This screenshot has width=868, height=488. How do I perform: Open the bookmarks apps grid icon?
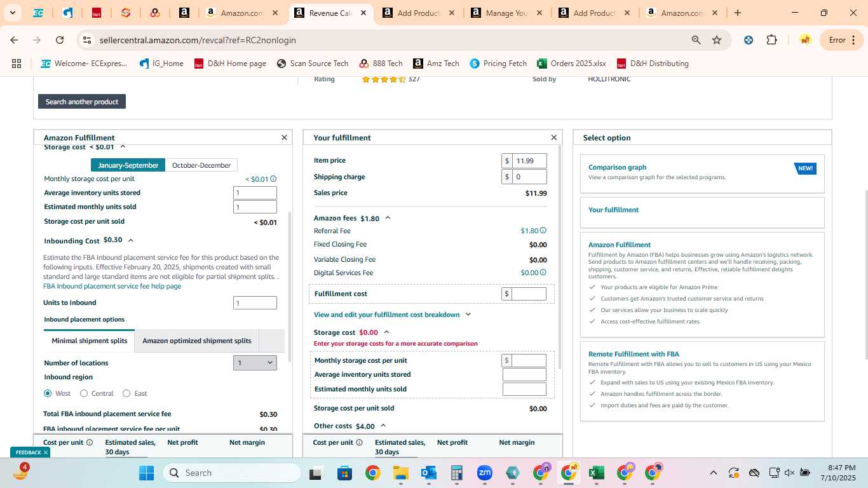(17, 64)
